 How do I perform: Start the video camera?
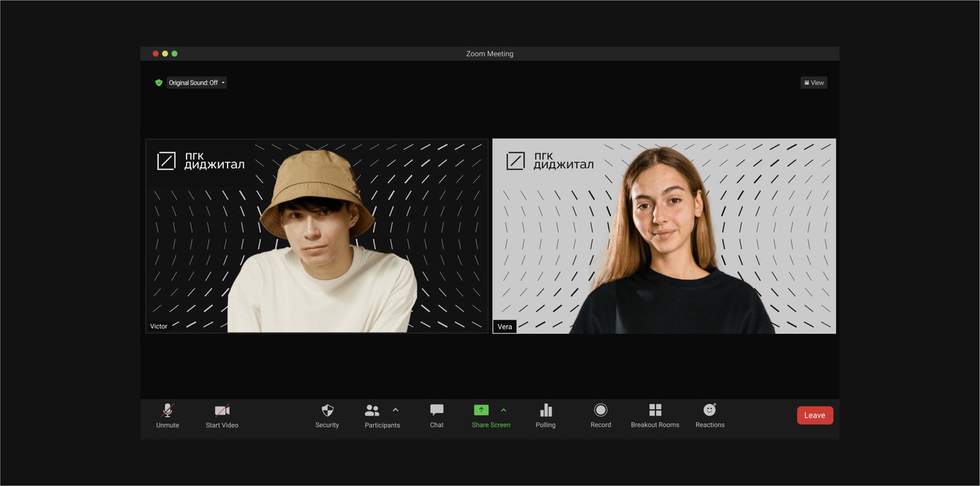click(x=222, y=416)
